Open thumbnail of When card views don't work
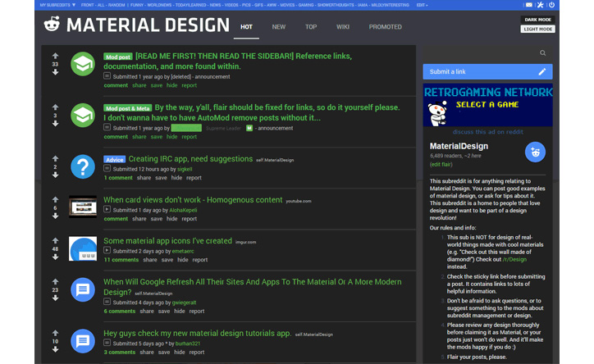 click(83, 207)
